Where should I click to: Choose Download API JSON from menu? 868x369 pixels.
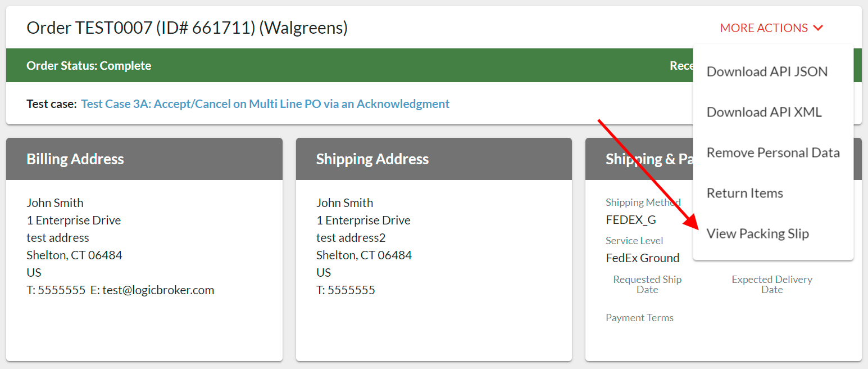pos(767,71)
